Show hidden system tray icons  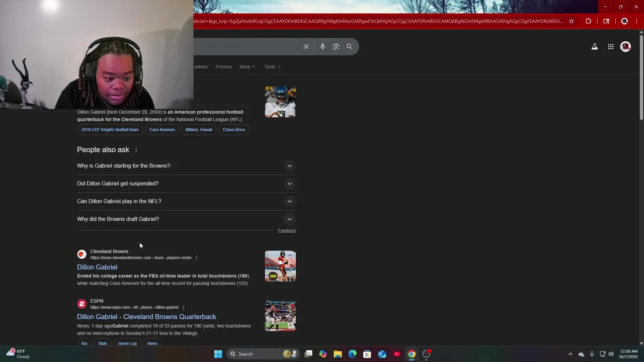click(x=570, y=354)
